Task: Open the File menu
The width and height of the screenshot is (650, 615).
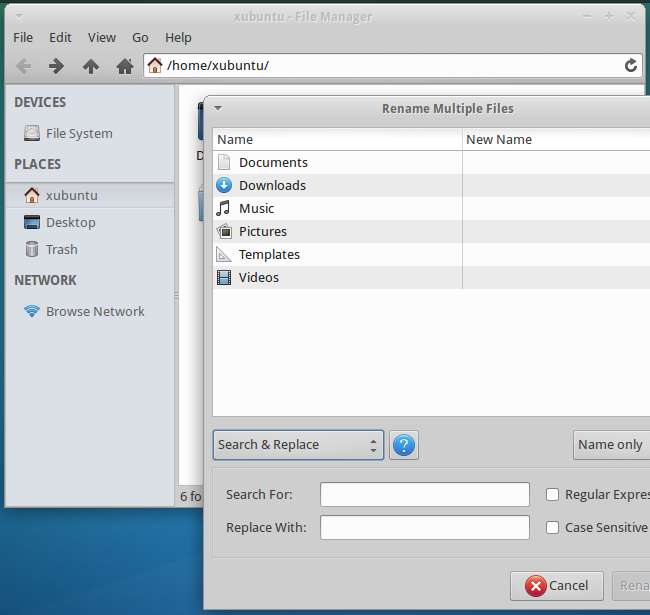Action: [x=23, y=37]
